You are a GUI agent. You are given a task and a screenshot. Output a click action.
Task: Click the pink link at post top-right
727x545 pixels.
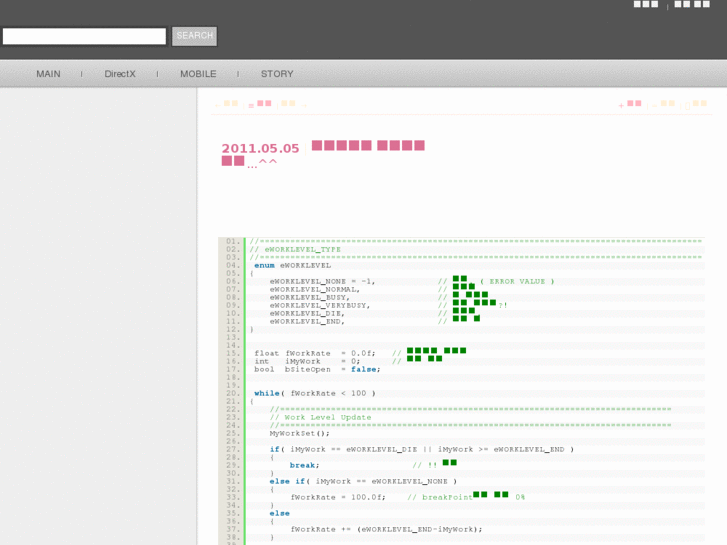point(633,104)
